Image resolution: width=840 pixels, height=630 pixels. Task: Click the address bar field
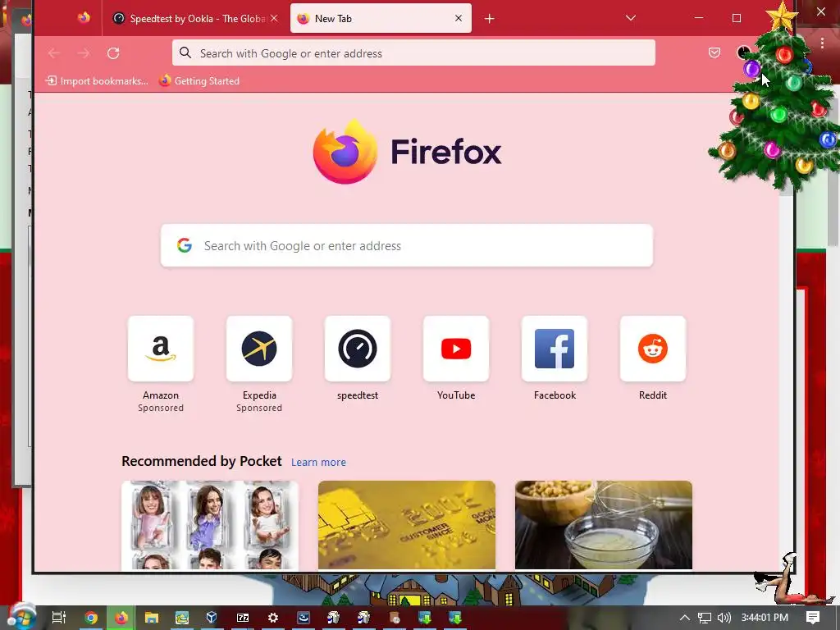point(413,53)
